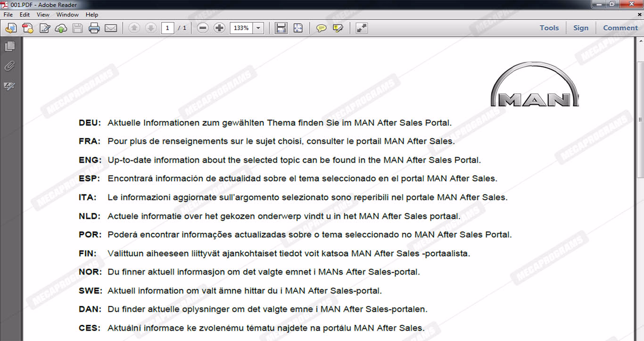Click the 'CES:' language label
The width and height of the screenshot is (644, 341).
click(x=90, y=328)
